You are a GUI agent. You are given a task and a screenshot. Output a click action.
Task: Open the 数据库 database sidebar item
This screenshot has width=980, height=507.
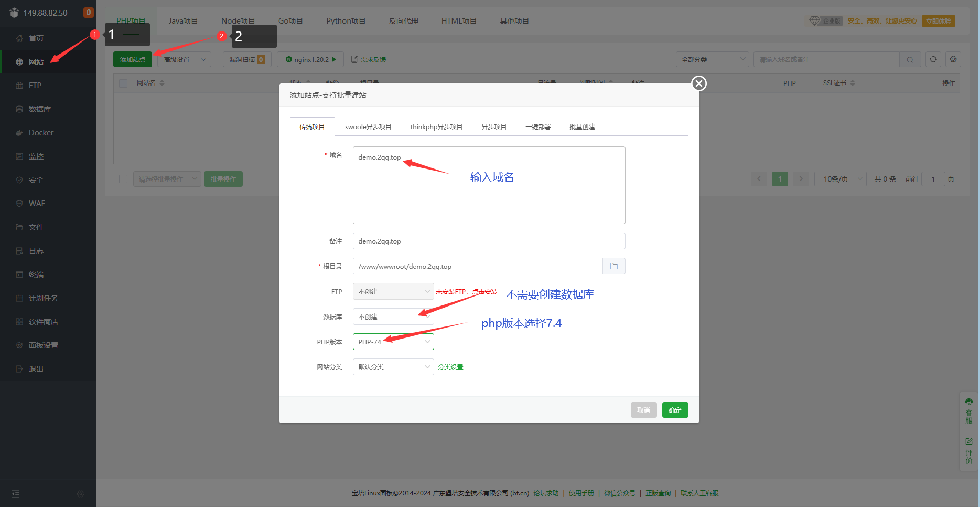(39, 109)
